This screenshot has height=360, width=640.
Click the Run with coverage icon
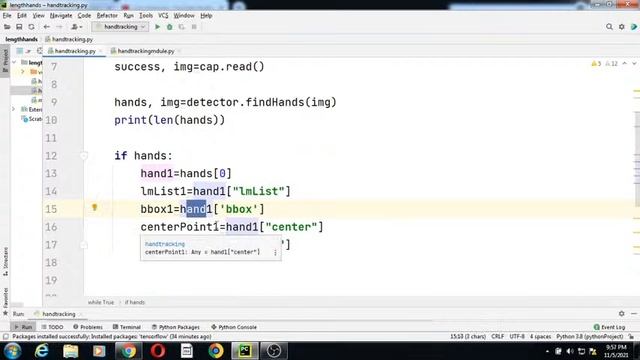point(182,27)
